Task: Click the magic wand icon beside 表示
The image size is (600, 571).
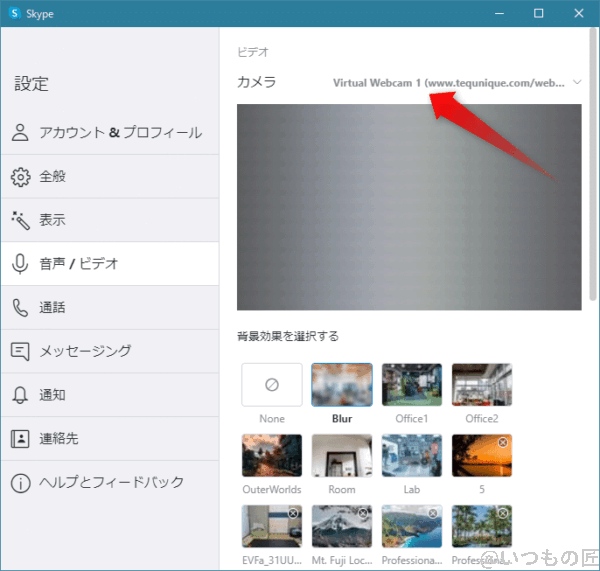Action: [20, 220]
